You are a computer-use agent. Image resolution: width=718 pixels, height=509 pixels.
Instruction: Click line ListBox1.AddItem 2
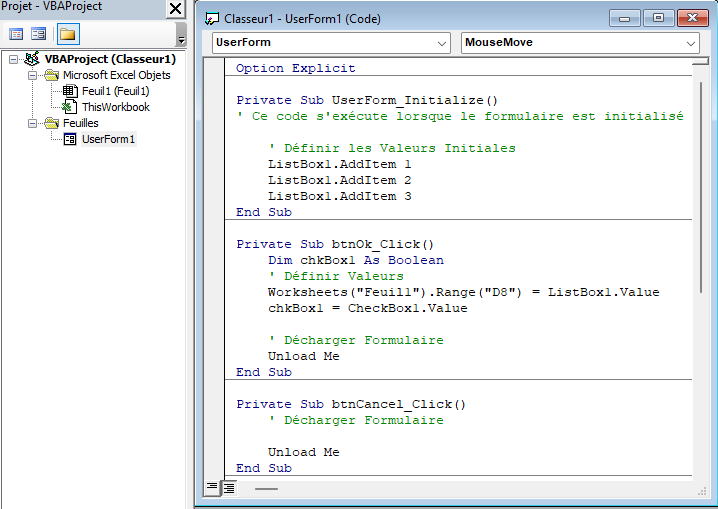click(x=340, y=180)
